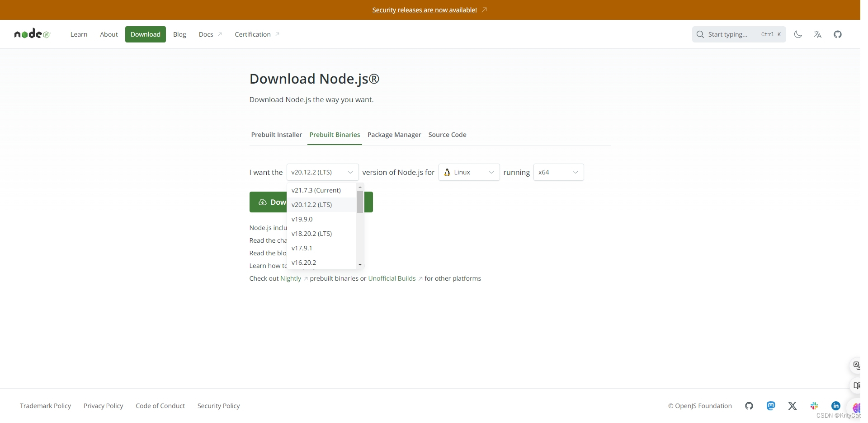Click Download nav button
Screen dimensions: 868x423
(x=146, y=34)
